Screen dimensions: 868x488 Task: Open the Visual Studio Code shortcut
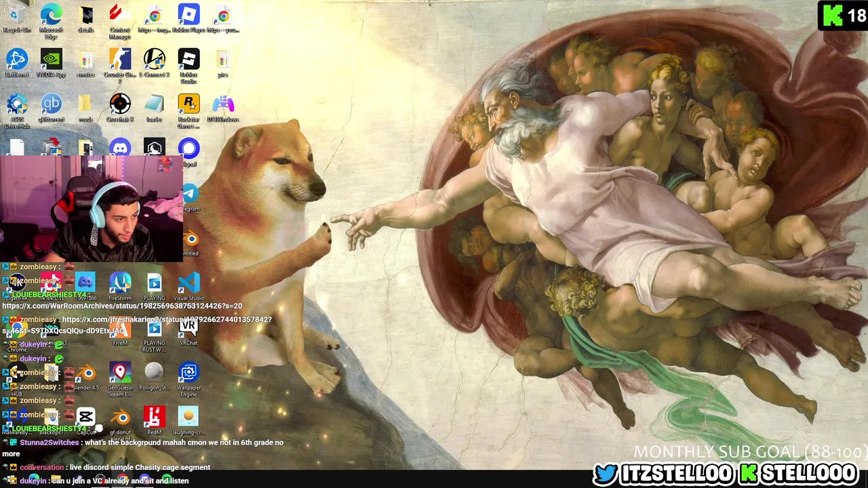click(189, 287)
